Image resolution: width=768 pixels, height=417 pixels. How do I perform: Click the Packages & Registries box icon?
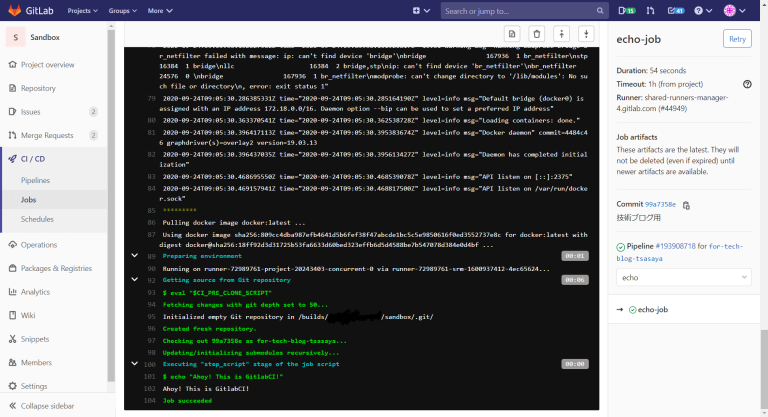pyautogui.click(x=13, y=268)
